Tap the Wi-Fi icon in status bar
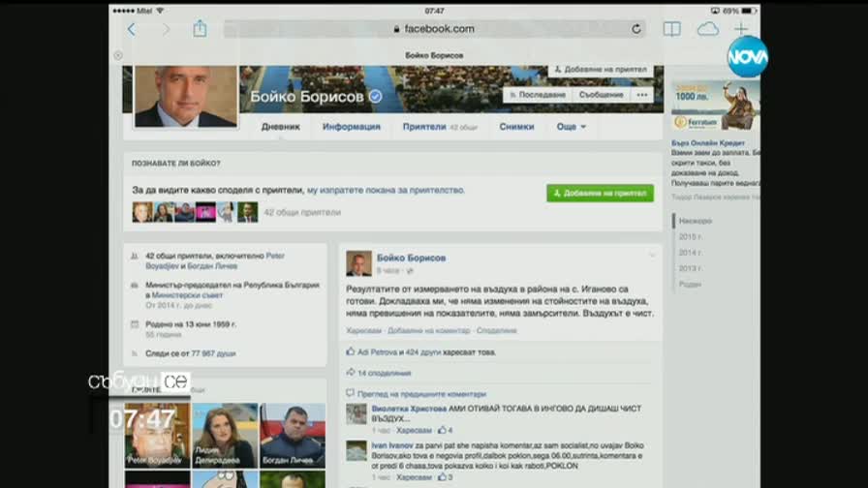 pyautogui.click(x=160, y=11)
